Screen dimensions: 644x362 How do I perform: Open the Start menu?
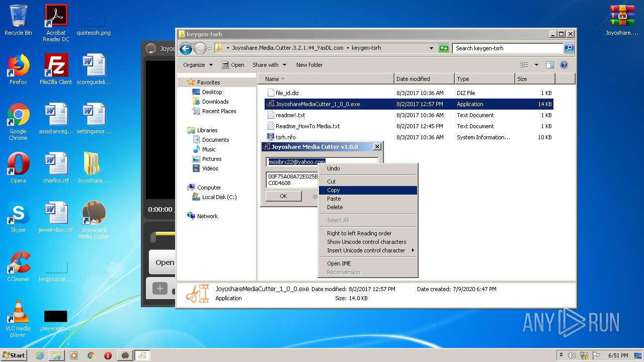tap(14, 355)
